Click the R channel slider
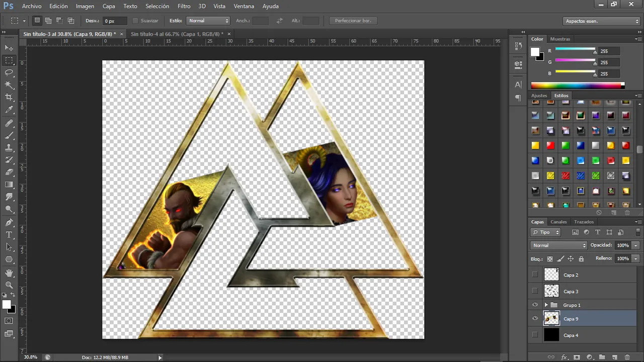This screenshot has height=362, width=644. coord(576,51)
